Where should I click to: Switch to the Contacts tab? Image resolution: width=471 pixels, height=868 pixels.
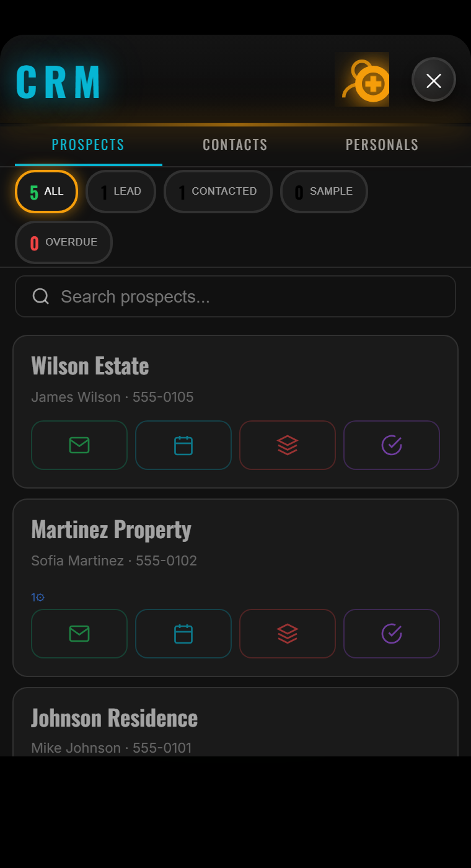[x=235, y=145]
